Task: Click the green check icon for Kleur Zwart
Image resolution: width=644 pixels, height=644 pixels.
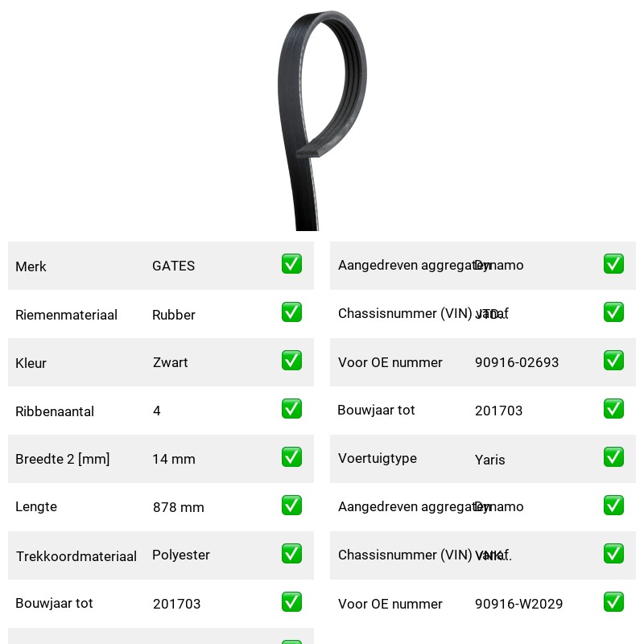Action: [291, 360]
